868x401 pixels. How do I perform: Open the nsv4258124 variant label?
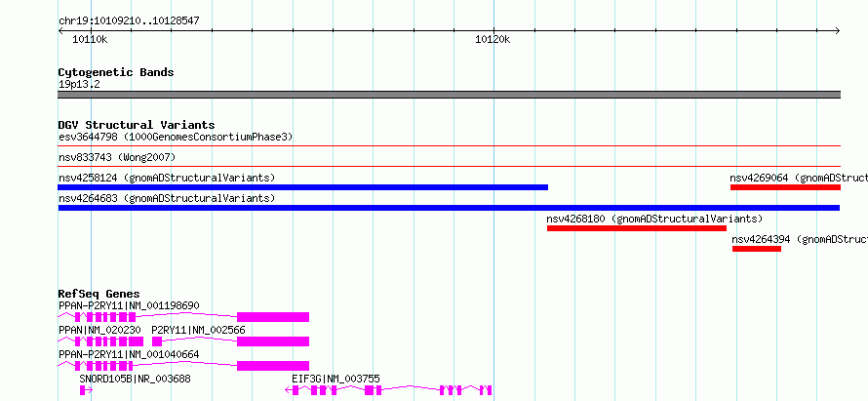[167, 178]
